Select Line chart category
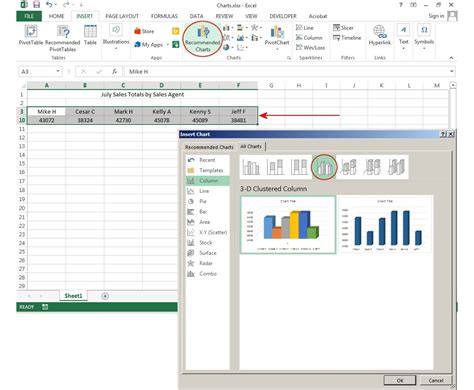This screenshot has height=390, width=474. pyautogui.click(x=207, y=191)
